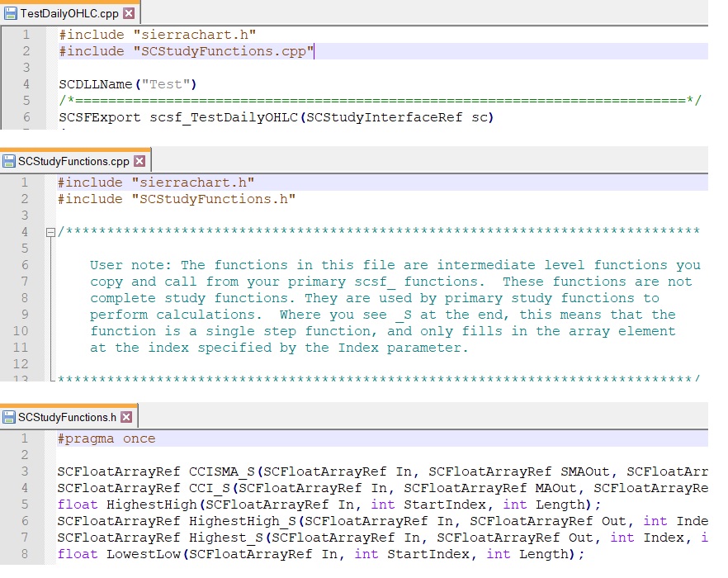This screenshot has height=578, width=728.
Task: Click "User note:" comment text
Action: click(x=130, y=265)
